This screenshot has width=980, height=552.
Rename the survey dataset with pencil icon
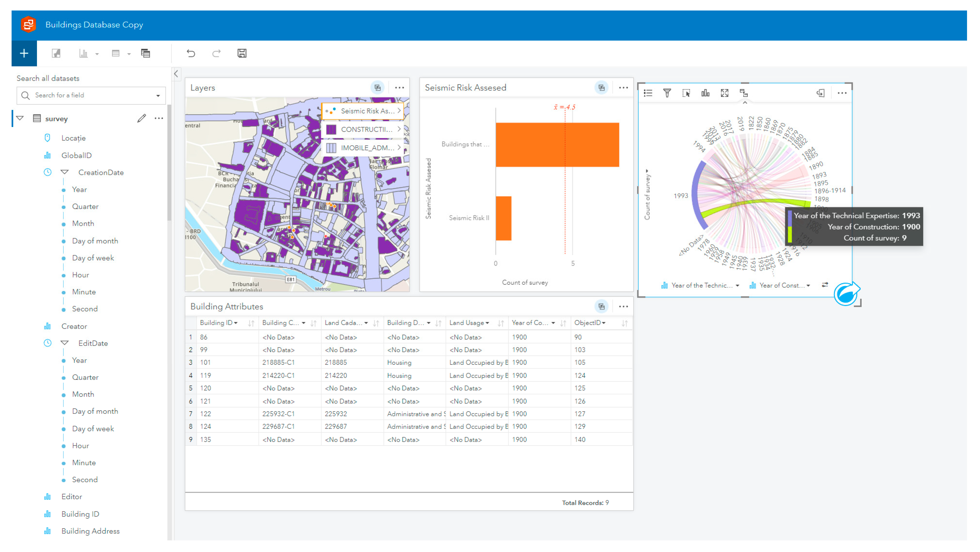(142, 118)
